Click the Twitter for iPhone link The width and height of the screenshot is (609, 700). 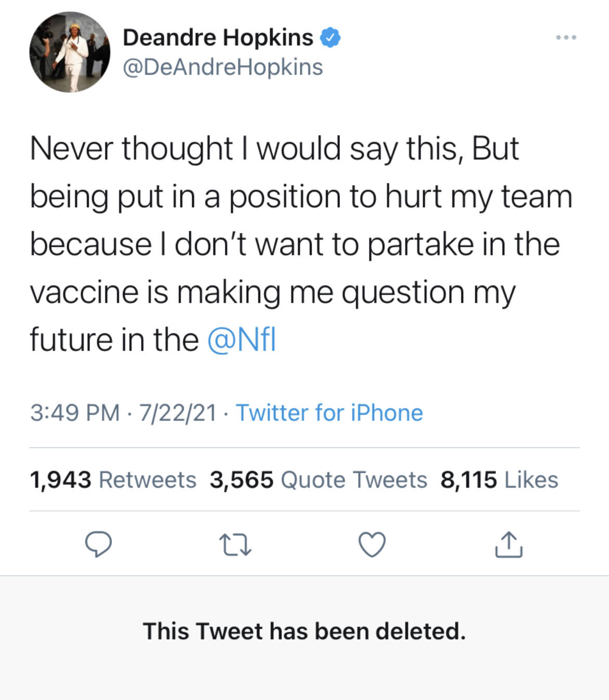(x=329, y=413)
